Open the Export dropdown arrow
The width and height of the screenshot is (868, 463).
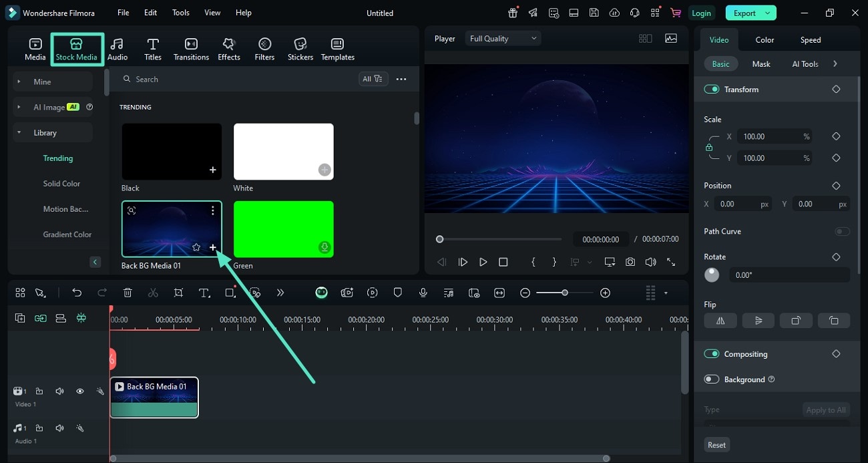pyautogui.click(x=769, y=13)
